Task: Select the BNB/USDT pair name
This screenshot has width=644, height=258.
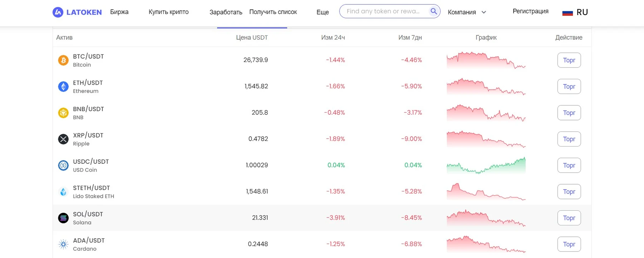Action: click(88, 109)
